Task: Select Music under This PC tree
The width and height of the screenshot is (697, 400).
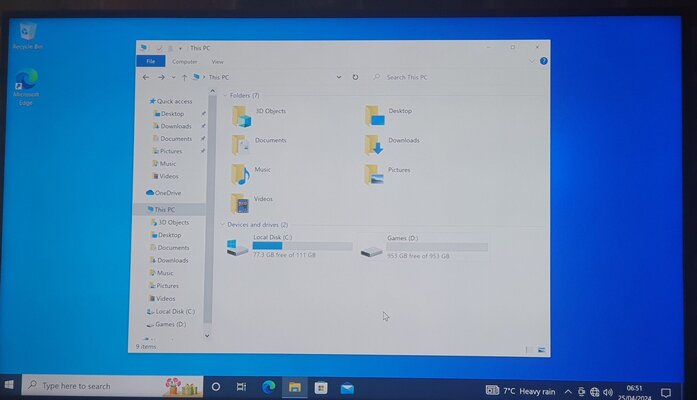Action: tap(162, 273)
